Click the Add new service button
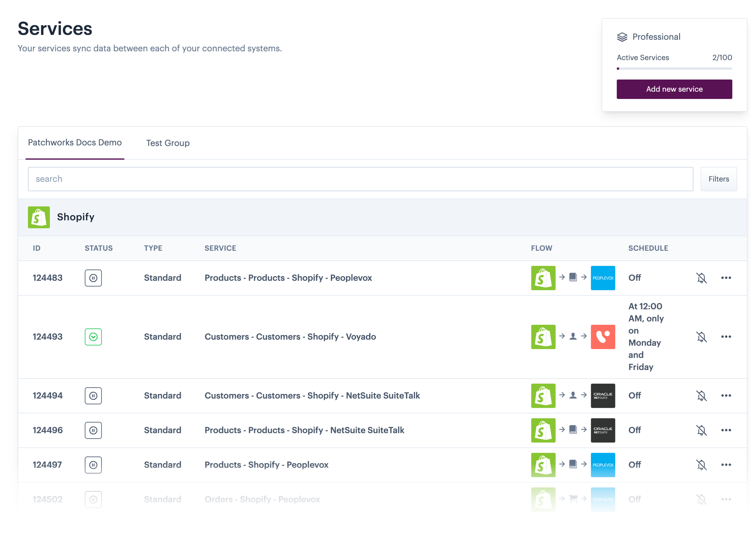756x533 pixels. 674,89
